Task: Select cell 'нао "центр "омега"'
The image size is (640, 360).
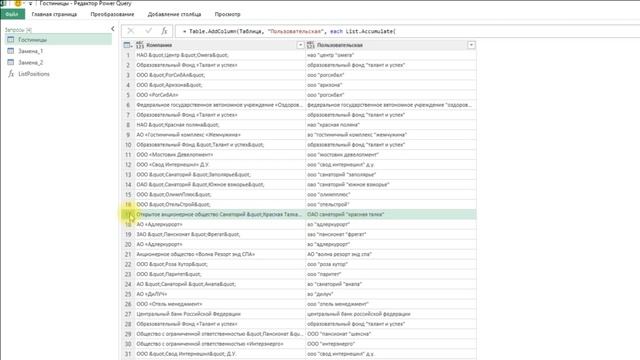Action: 391,55
